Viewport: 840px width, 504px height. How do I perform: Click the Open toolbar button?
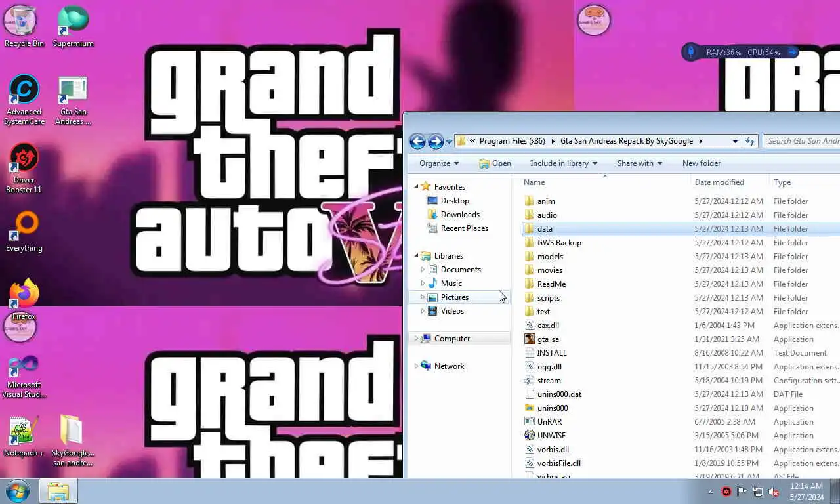pyautogui.click(x=495, y=163)
